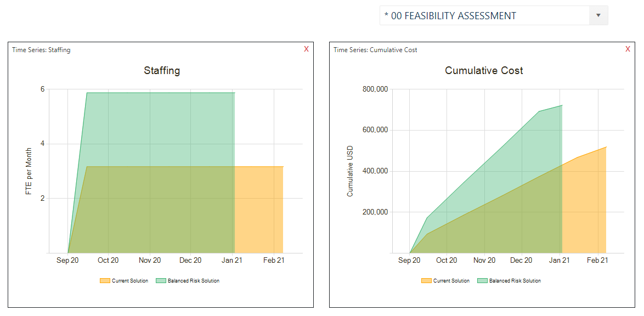Close the Time Series: Cumulative Cost panel

(x=628, y=49)
